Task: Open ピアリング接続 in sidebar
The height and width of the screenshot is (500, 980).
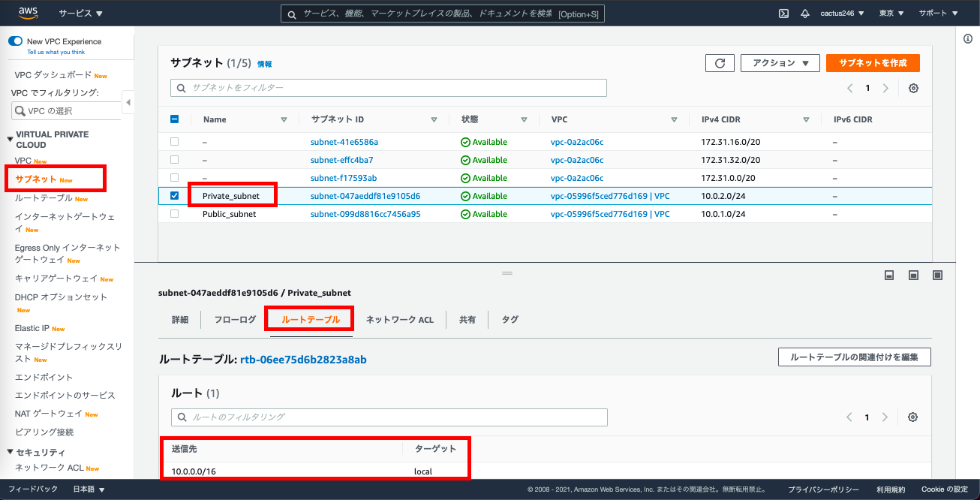Action: (x=44, y=432)
